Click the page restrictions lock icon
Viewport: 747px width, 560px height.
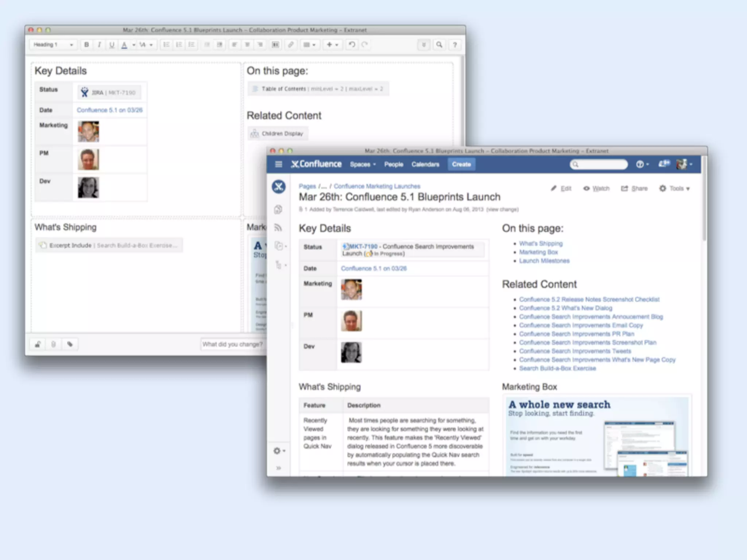38,344
